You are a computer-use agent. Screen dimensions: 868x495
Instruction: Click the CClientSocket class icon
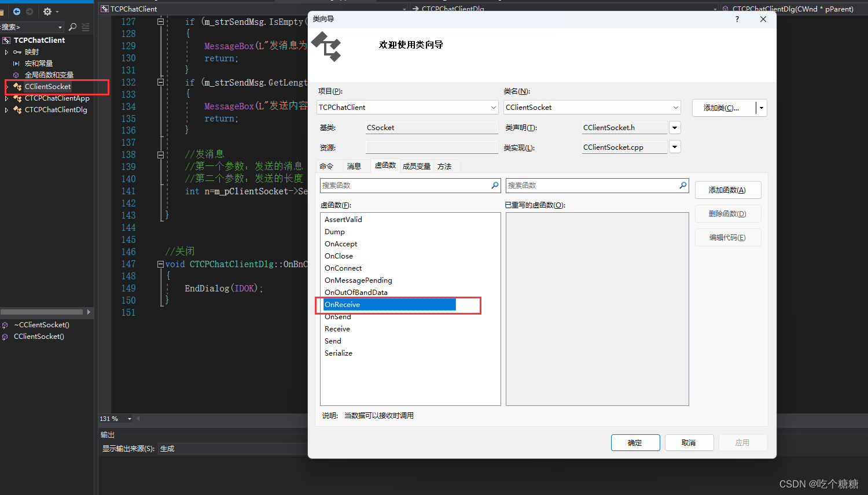pyautogui.click(x=17, y=87)
